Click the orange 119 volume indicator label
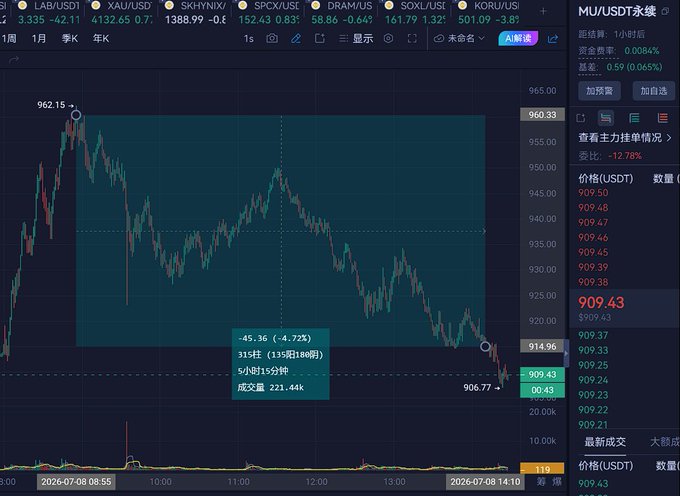Image resolution: width=680 pixels, height=496 pixels. tap(542, 470)
